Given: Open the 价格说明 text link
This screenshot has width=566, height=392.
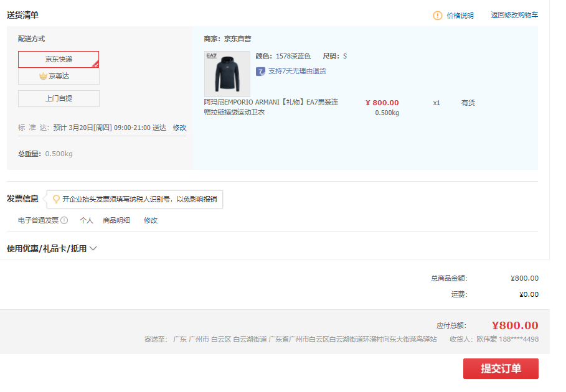Looking at the screenshot, I should click(x=460, y=16).
